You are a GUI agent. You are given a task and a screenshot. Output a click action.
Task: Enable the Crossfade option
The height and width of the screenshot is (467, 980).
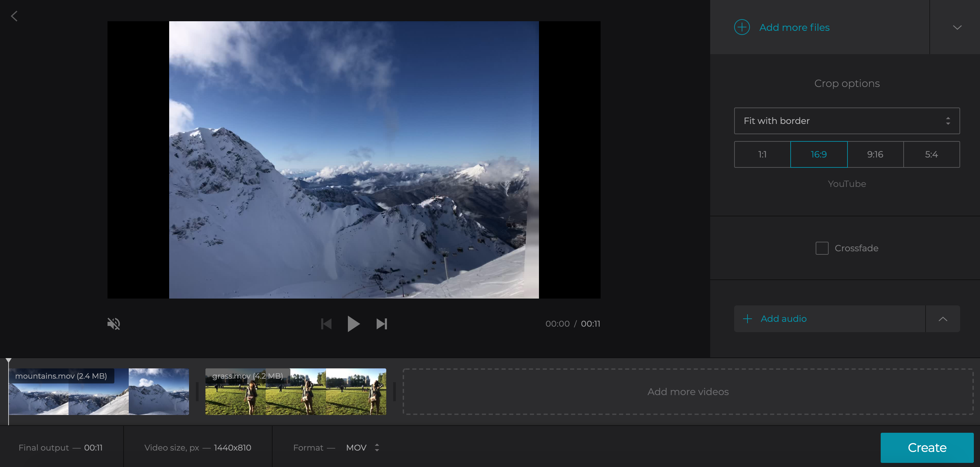coord(822,248)
